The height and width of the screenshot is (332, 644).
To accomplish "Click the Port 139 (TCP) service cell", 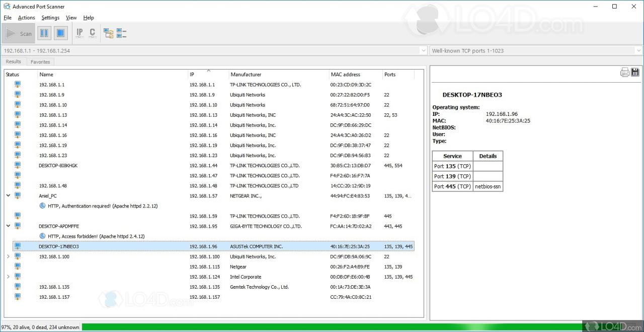I will point(452,176).
